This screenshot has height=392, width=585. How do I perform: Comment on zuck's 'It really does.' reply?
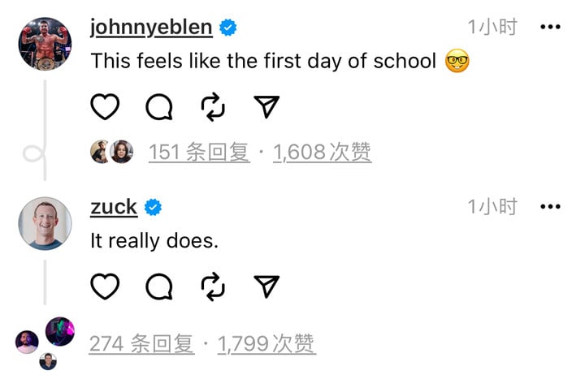[159, 286]
